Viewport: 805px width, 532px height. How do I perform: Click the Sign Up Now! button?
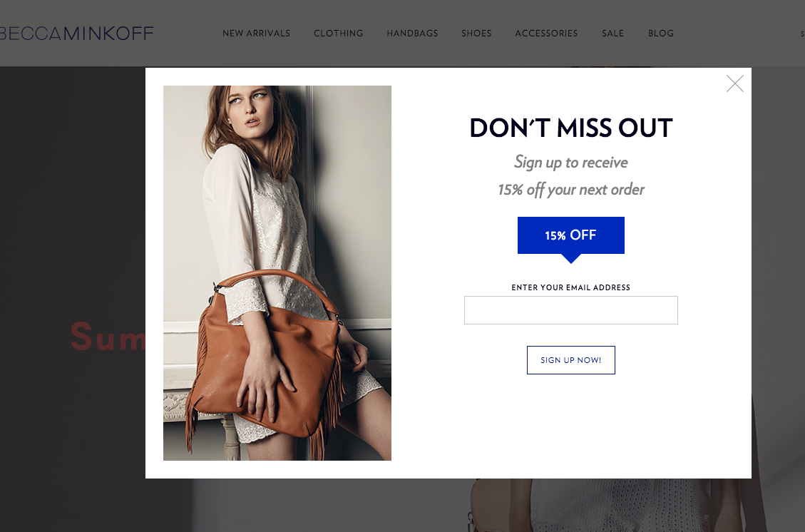coord(571,360)
